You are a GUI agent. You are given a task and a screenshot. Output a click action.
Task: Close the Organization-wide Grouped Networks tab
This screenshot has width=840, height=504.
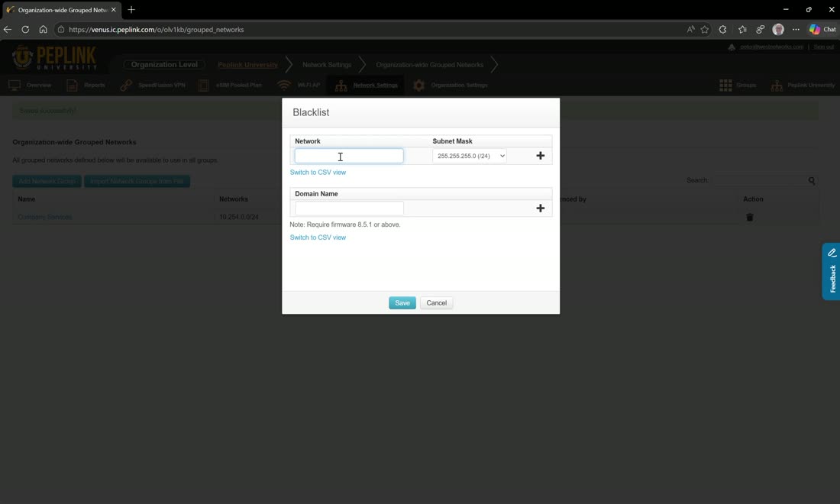(114, 10)
